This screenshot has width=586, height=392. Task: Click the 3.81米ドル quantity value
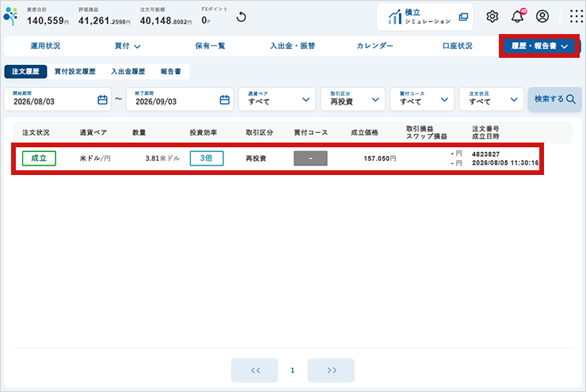coord(162,158)
